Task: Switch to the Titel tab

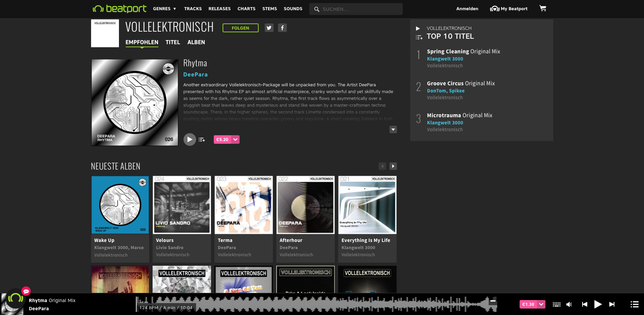Action: 173,42
